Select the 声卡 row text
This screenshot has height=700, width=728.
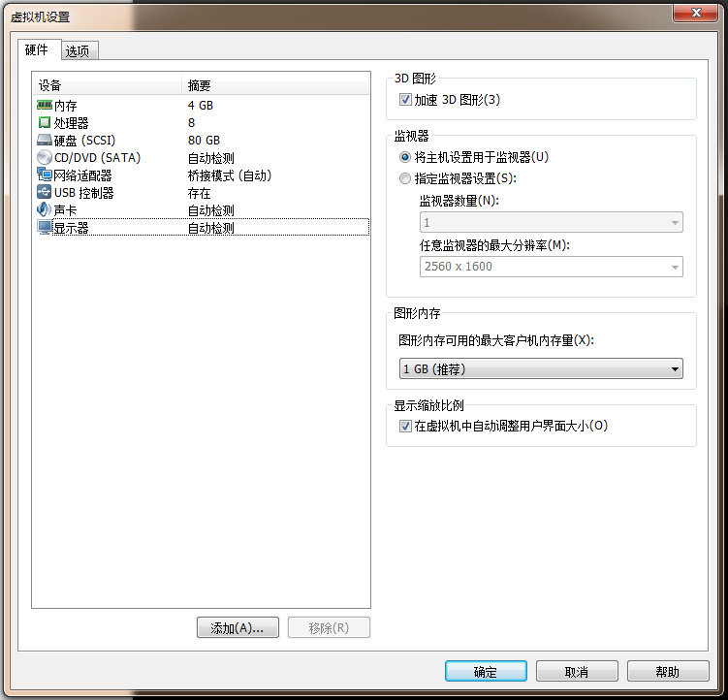tap(66, 210)
